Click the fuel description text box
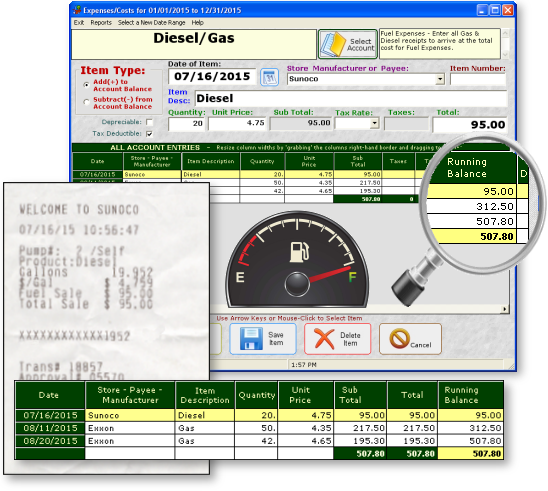 coord(440,43)
